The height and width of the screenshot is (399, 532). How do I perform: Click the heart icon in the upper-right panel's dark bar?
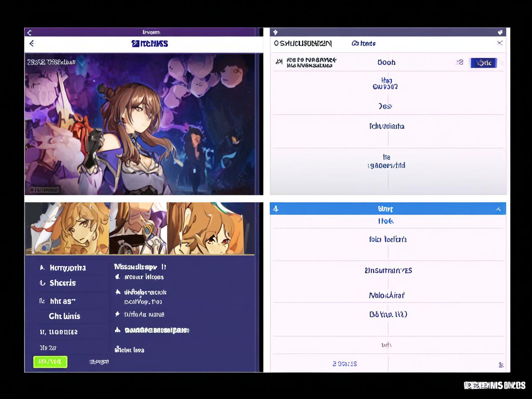[500, 32]
